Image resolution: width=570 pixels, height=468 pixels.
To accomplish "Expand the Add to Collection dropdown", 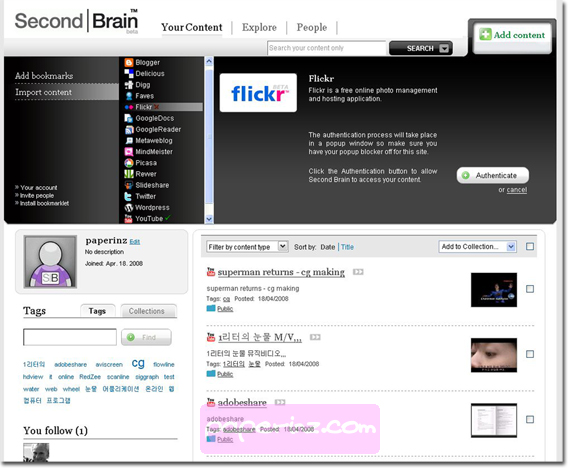I will click(477, 247).
